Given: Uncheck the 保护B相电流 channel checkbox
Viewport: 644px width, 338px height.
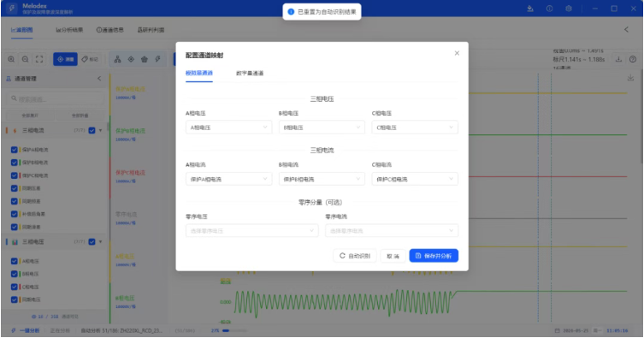Looking at the screenshot, I should point(15,163).
